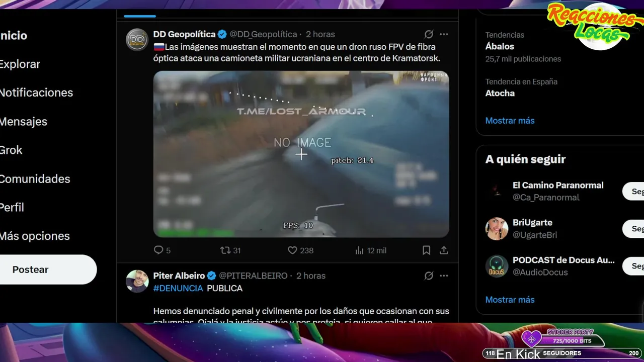Open the #DENUNCIA hashtag
The height and width of the screenshot is (362, 644).
point(178,288)
